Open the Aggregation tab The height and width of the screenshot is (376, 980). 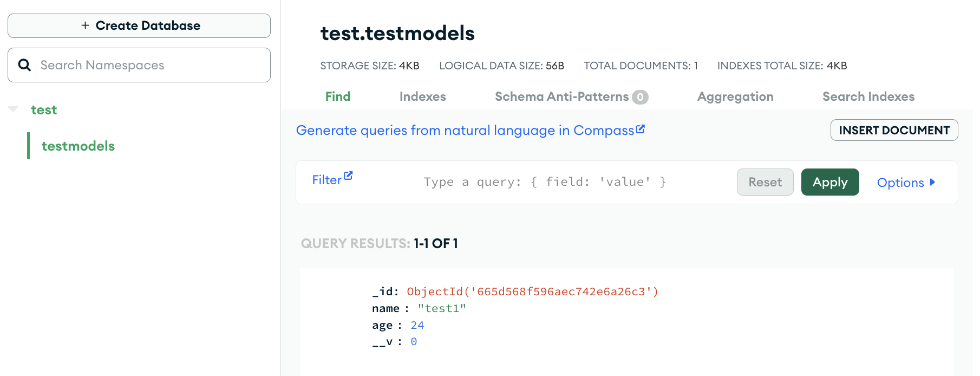pyautogui.click(x=735, y=96)
